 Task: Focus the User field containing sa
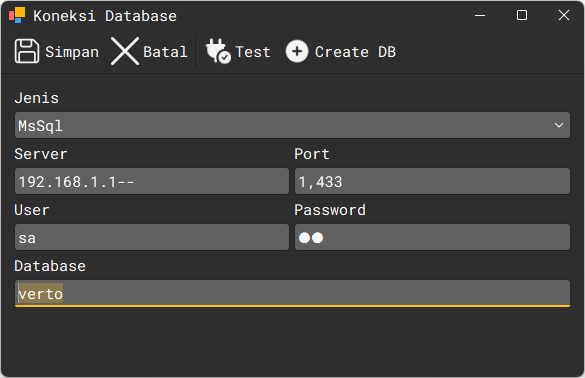152,237
